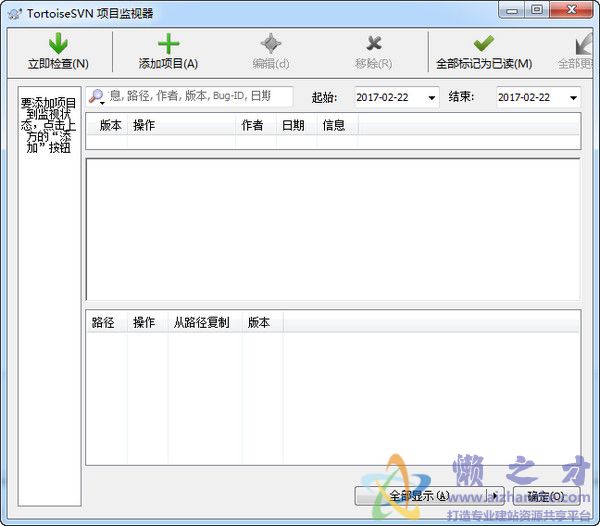Click the green plus 添加项目(A) icon
Viewport: 600px width, 526px height.
(168, 43)
